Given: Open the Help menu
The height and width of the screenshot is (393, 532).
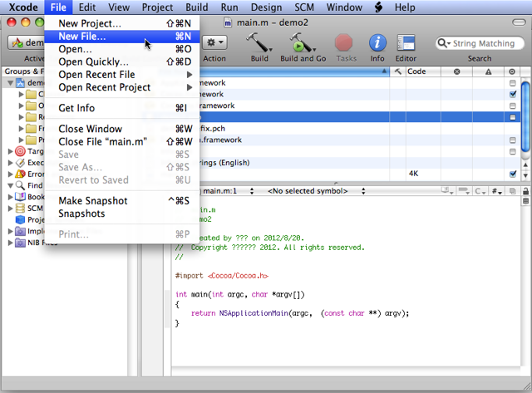Looking at the screenshot, I should click(405, 7).
